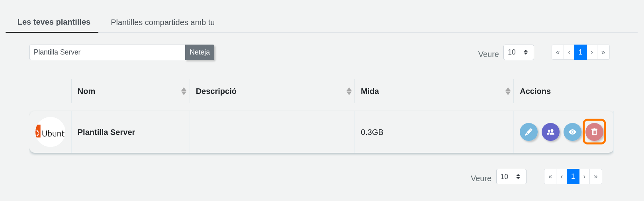The width and height of the screenshot is (644, 201).
Task: Go to next page in bottom pagination
Action: coord(584,177)
